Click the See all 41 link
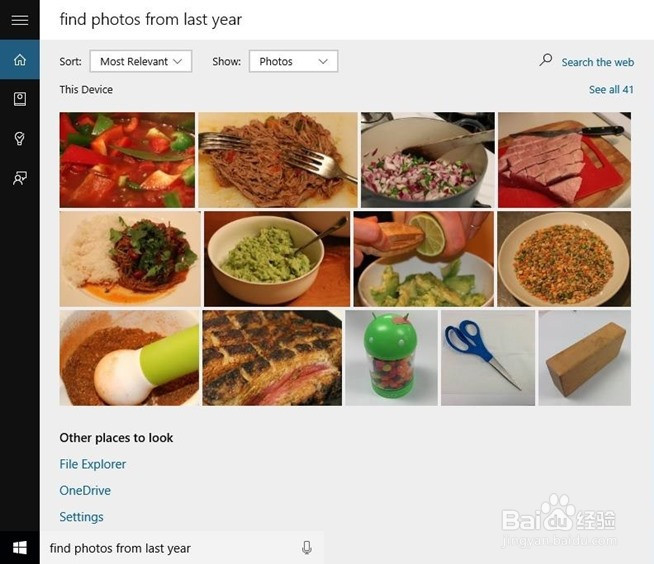 click(x=611, y=90)
